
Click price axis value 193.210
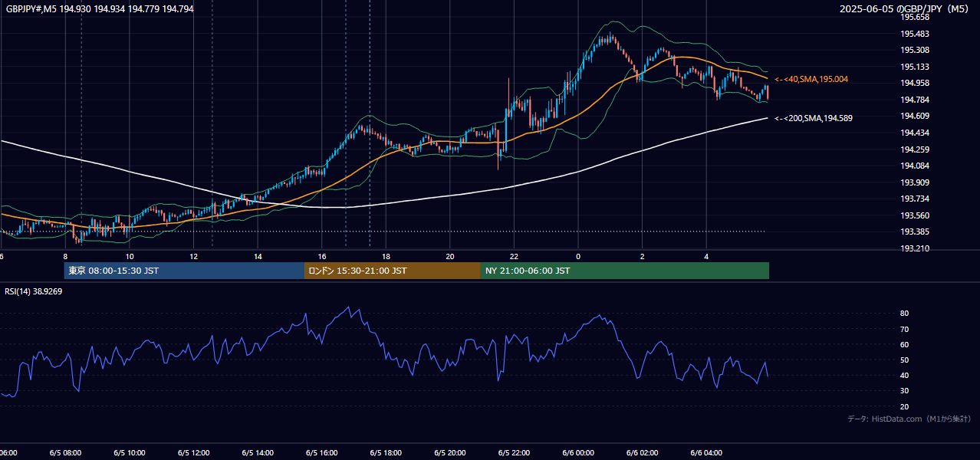pyautogui.click(x=915, y=248)
